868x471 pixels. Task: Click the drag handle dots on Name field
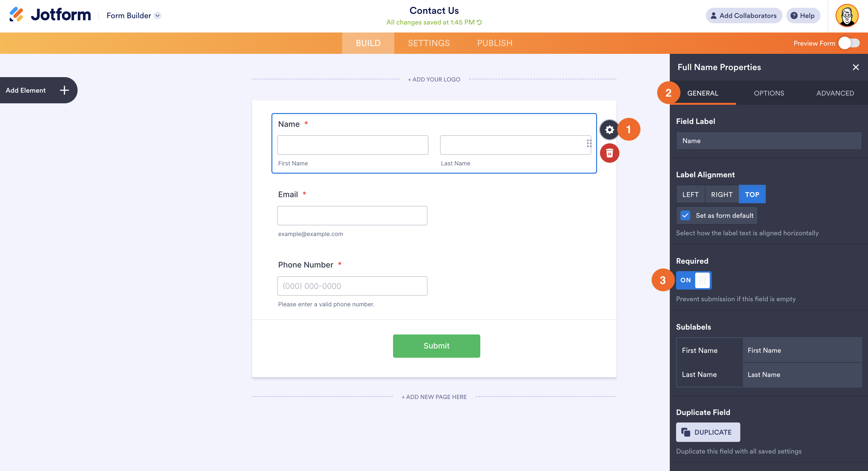coord(589,144)
